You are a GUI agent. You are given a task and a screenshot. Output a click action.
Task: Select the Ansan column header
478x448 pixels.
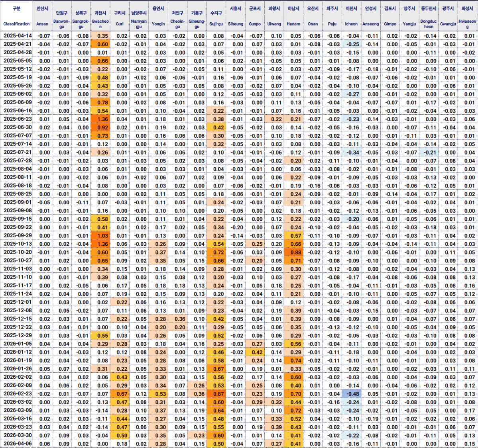click(x=42, y=16)
